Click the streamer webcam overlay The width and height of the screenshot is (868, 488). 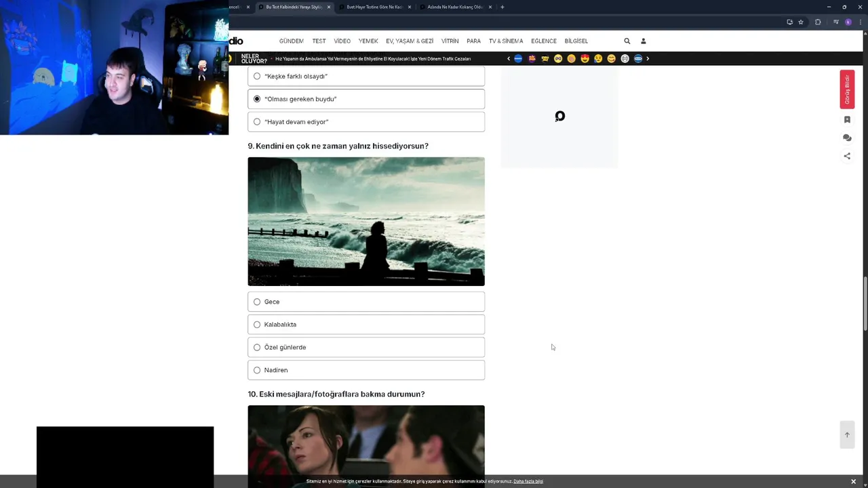114,68
